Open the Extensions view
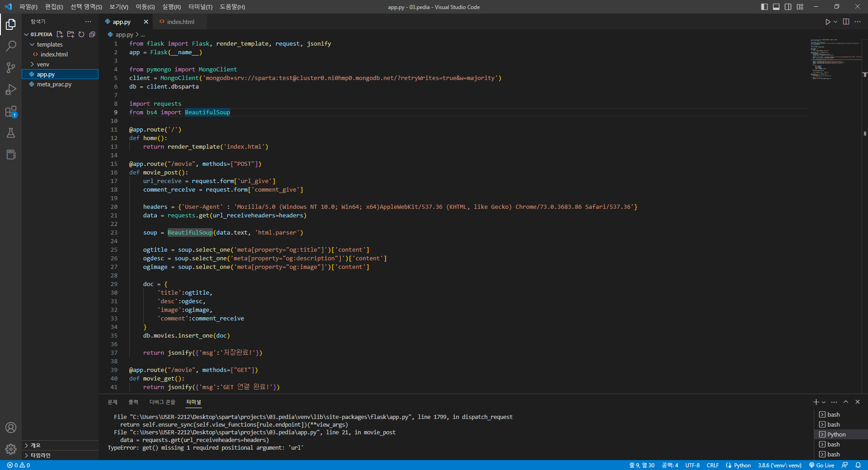Screen dimensions: 868x470 point(11,112)
